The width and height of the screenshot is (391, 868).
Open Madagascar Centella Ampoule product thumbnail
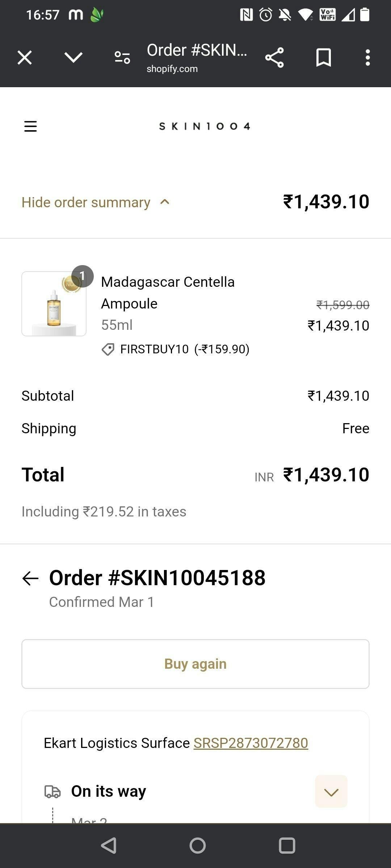click(54, 304)
